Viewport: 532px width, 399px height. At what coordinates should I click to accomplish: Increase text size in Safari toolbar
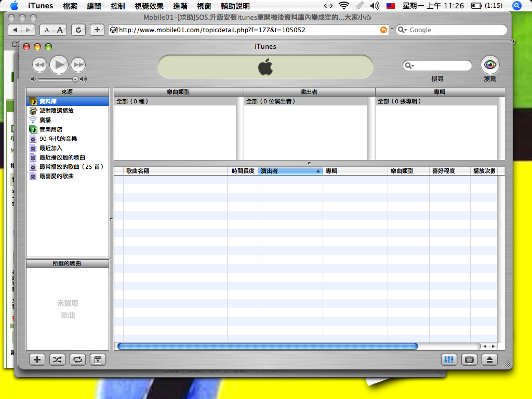coord(60,30)
